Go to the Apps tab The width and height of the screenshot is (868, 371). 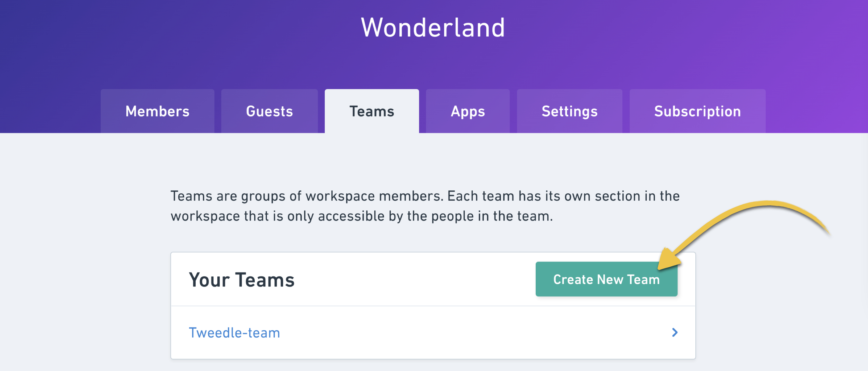point(468,111)
